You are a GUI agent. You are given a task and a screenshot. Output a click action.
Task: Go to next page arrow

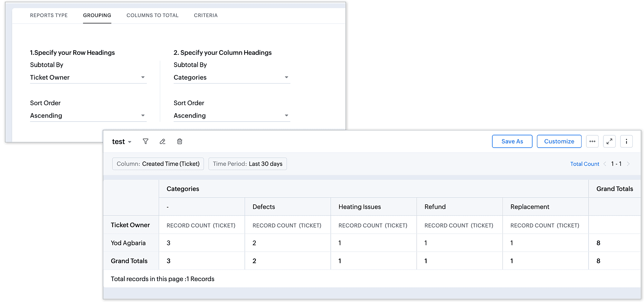pyautogui.click(x=628, y=164)
